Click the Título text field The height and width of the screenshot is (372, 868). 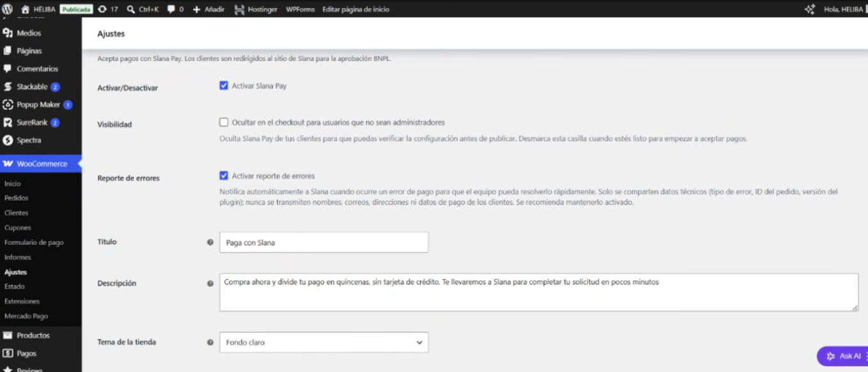[324, 242]
